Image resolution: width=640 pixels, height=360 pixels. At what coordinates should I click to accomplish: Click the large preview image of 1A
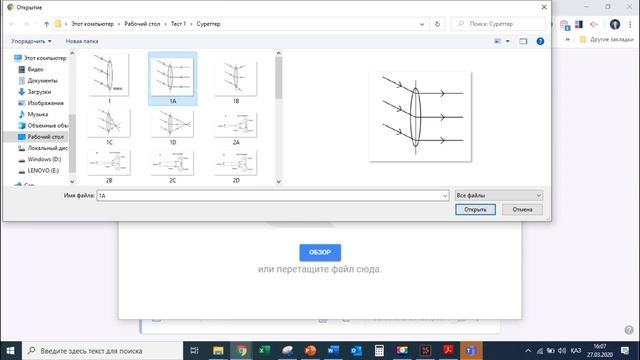420,117
